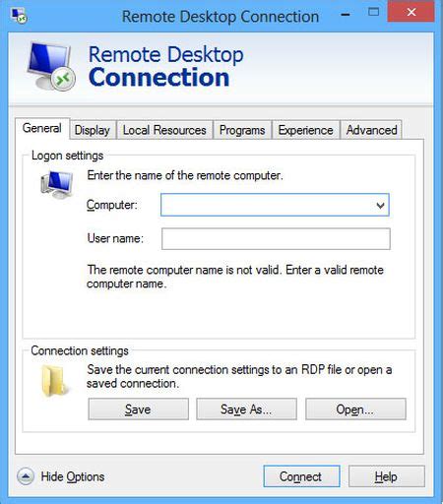Click the 'Enter the name of the remote computer' text
The width and height of the screenshot is (443, 504).
tap(184, 175)
